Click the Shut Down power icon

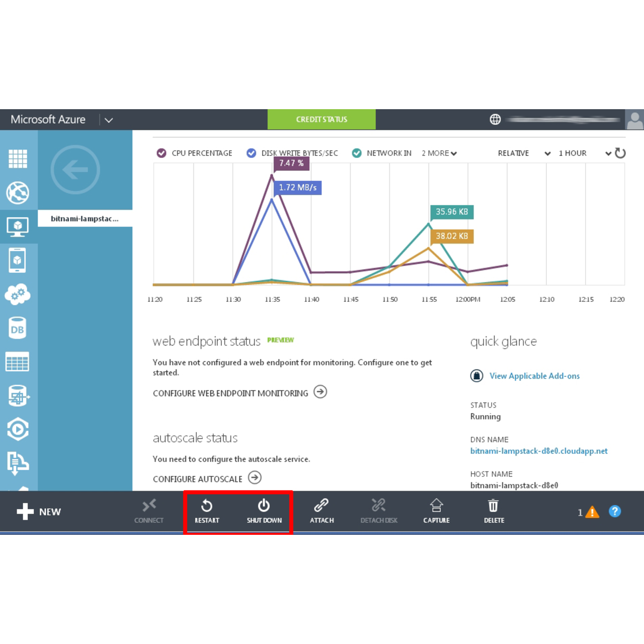click(x=264, y=506)
